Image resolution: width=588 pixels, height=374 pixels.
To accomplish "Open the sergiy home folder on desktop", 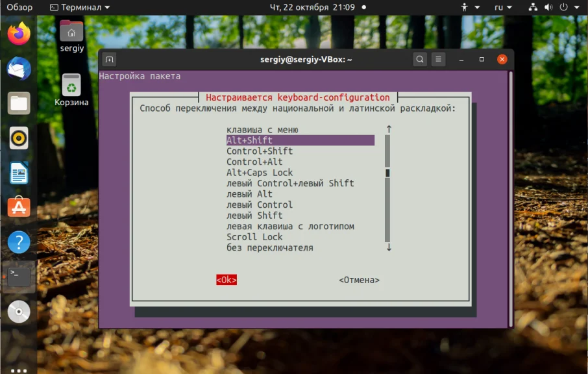I will (71, 36).
